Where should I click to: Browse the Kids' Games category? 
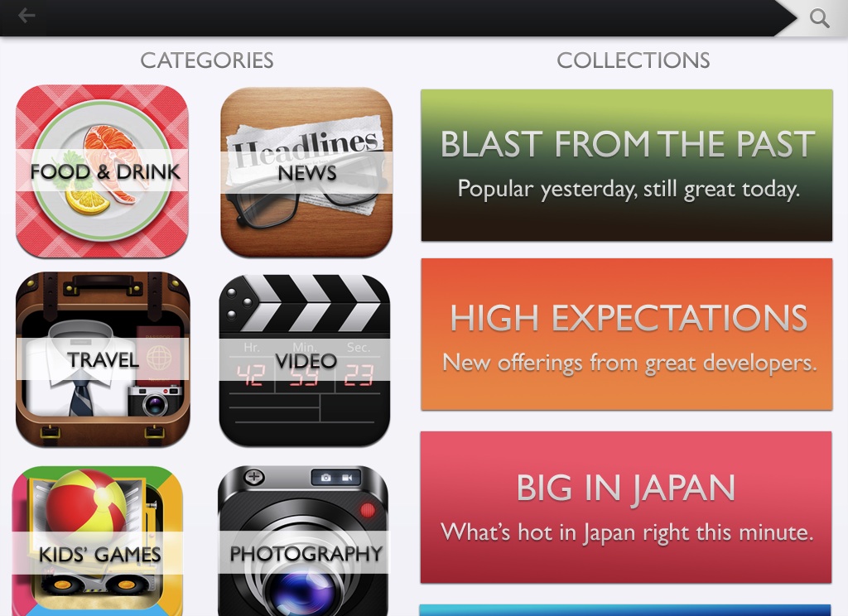tap(98, 541)
